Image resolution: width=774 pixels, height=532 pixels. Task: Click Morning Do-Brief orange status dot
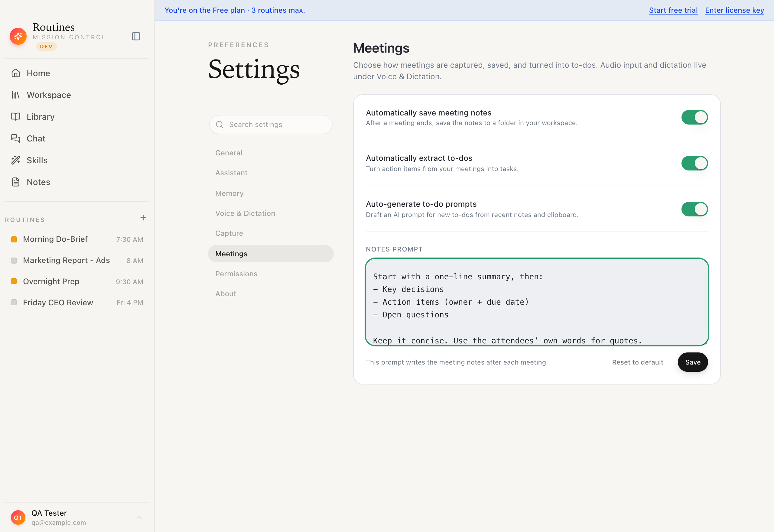(14, 239)
